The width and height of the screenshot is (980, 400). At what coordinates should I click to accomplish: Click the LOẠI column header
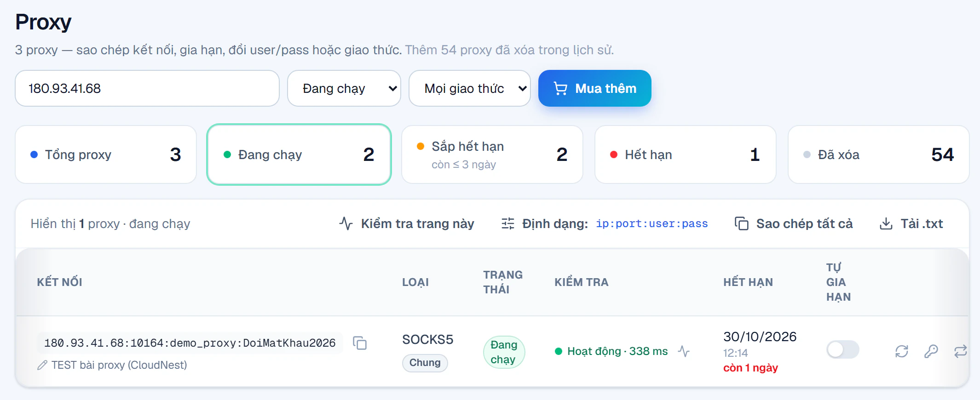pyautogui.click(x=415, y=282)
